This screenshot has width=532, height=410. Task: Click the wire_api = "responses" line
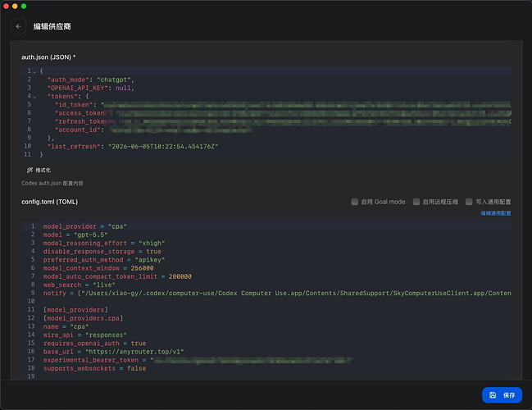pos(84,335)
